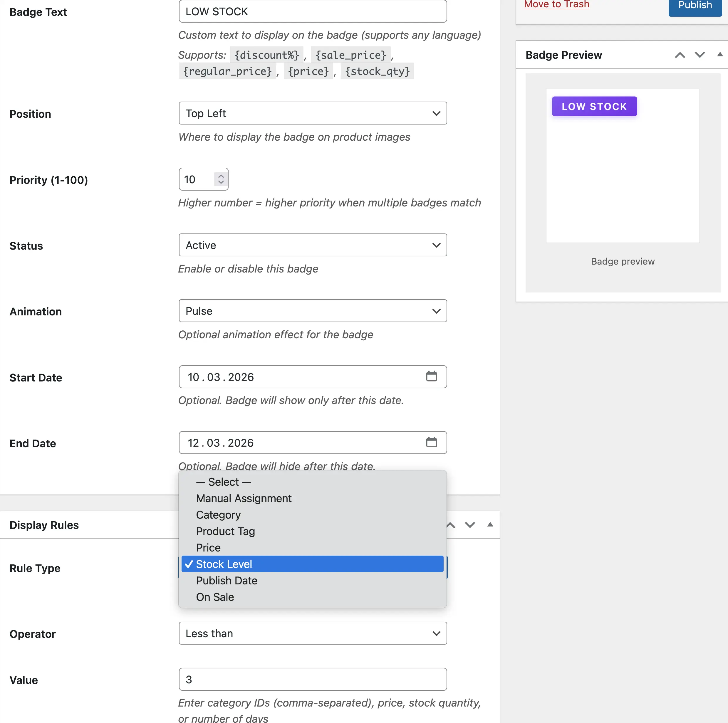Collapse the Display Rules panel
The width and height of the screenshot is (728, 723).
coord(490,524)
